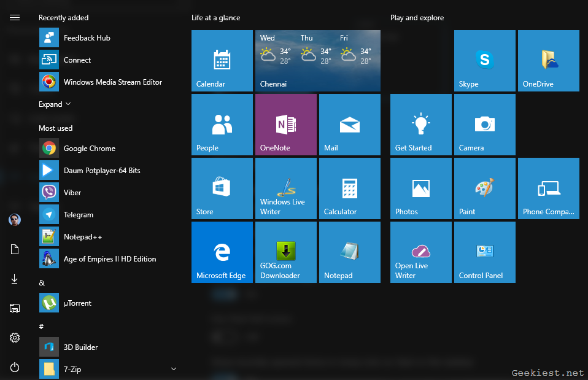
Task: Open the Chennai weather live tile
Action: click(317, 61)
